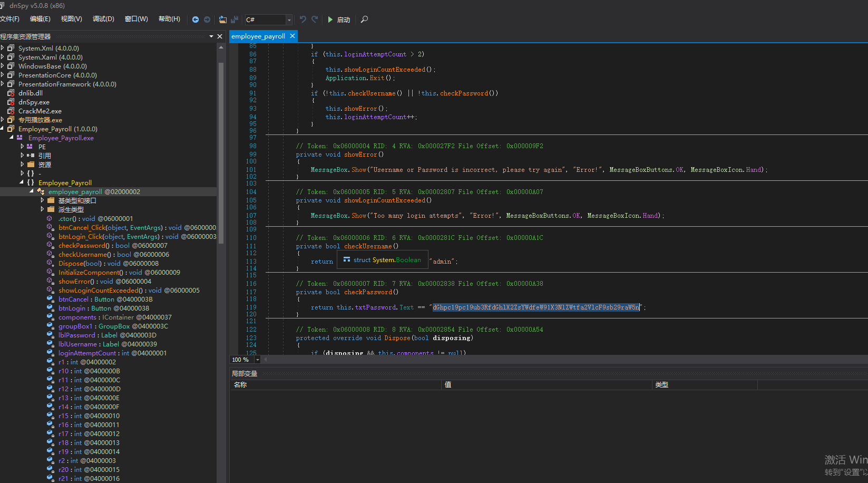The image size is (868, 483).
Task: Open checkUsername() method in tree
Action: pos(114,254)
